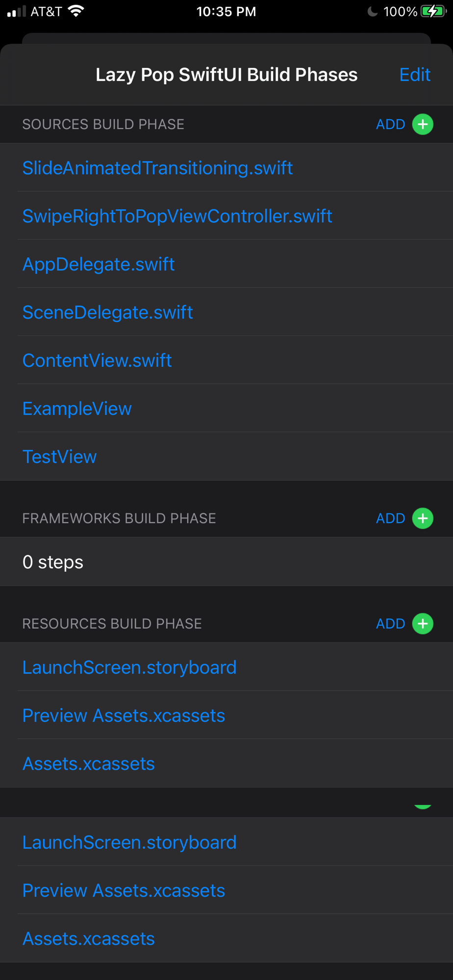The image size is (453, 980).
Task: Select AppDelegate.swift source file
Action: pyautogui.click(x=99, y=264)
